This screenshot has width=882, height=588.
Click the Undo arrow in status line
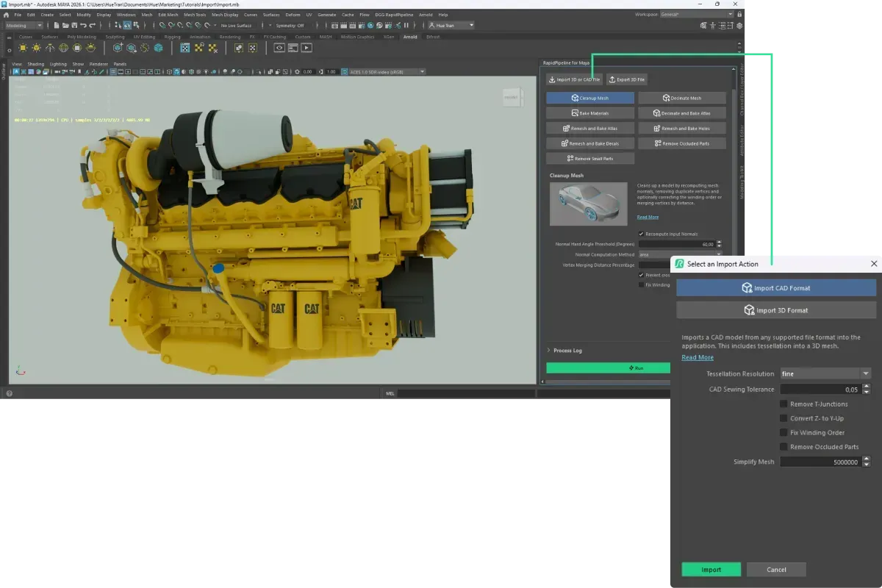83,26
